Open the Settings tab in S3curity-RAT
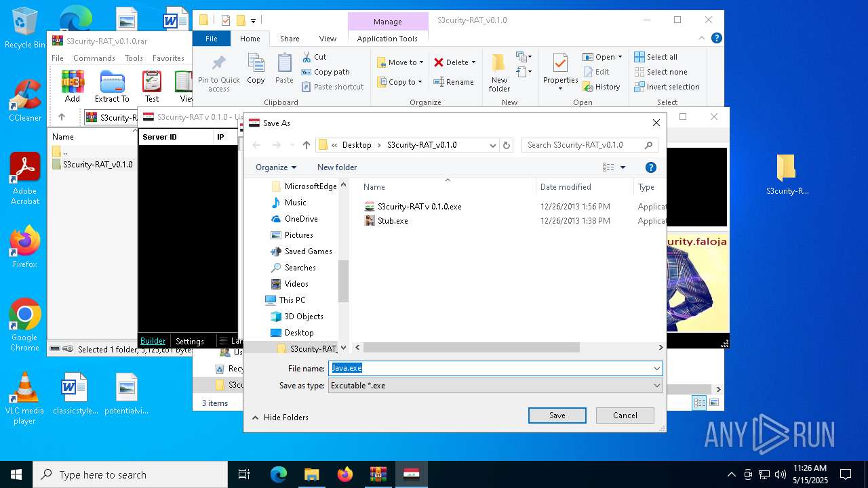Image resolution: width=868 pixels, height=488 pixels. tap(189, 341)
